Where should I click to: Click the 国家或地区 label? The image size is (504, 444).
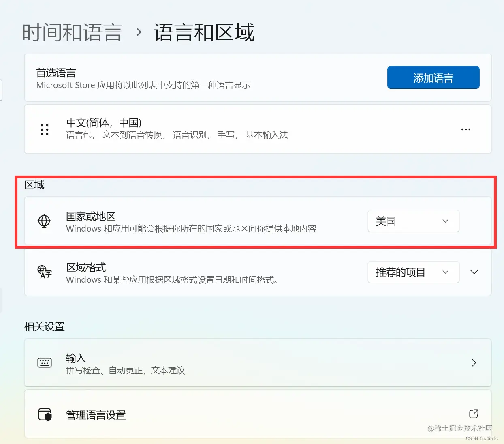click(x=91, y=216)
